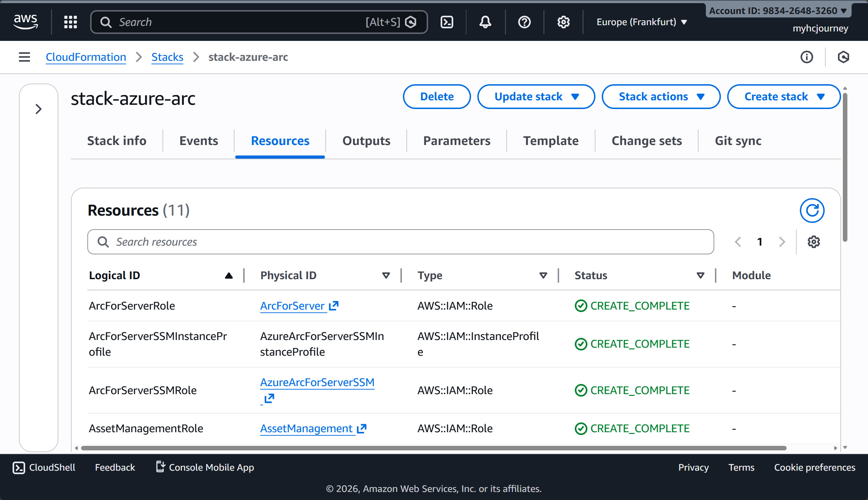
Task: Open the Console Mobile App icon in footer
Action: [x=160, y=467]
